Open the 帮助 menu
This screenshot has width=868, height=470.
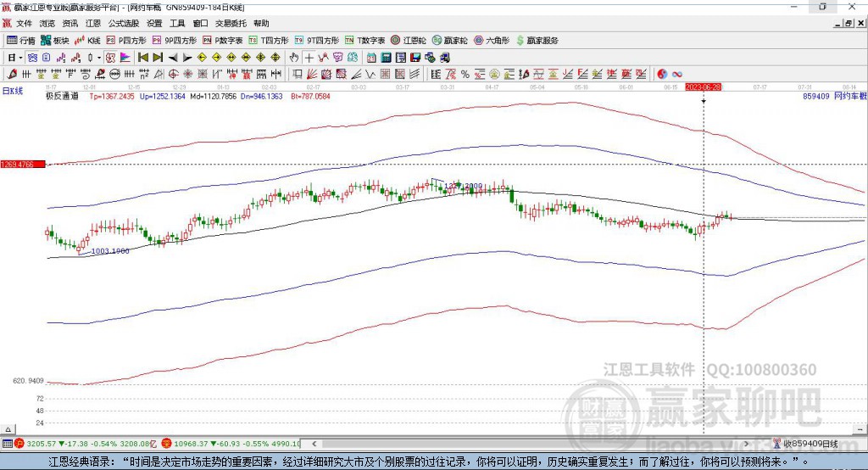[x=261, y=23]
